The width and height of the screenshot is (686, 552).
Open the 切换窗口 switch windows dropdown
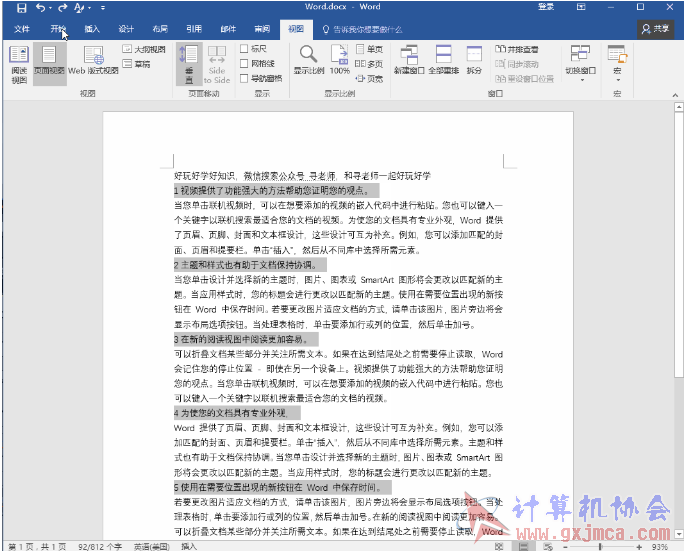tap(581, 64)
